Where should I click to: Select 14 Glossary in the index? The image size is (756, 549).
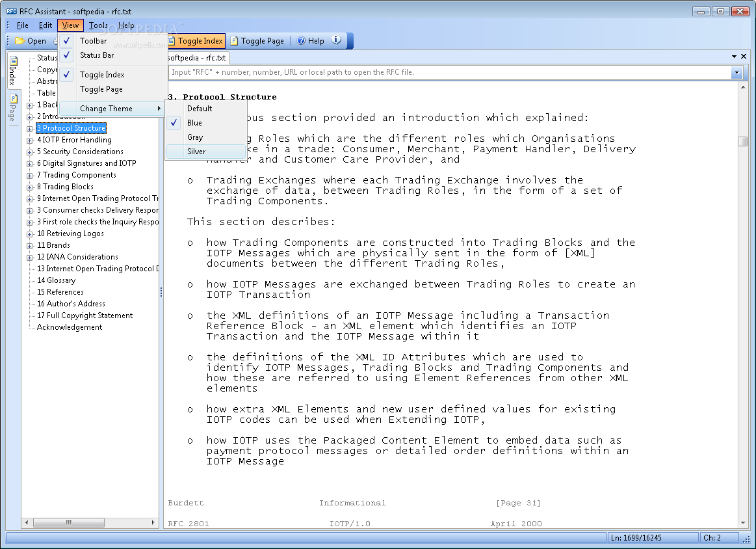[x=57, y=280]
